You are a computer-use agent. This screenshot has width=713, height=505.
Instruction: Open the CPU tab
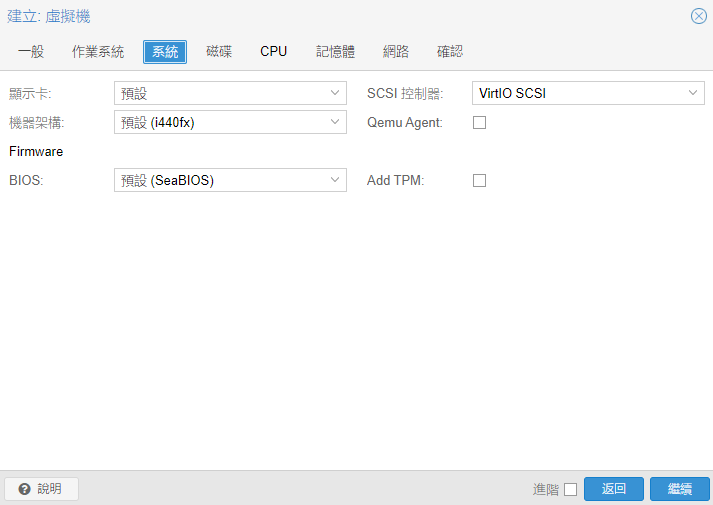click(x=273, y=52)
